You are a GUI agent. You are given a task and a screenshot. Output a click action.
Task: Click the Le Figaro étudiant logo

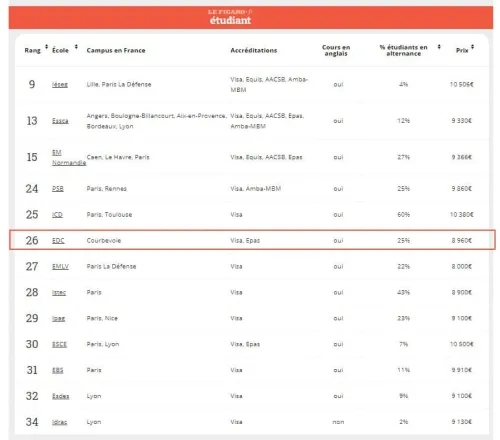point(230,17)
